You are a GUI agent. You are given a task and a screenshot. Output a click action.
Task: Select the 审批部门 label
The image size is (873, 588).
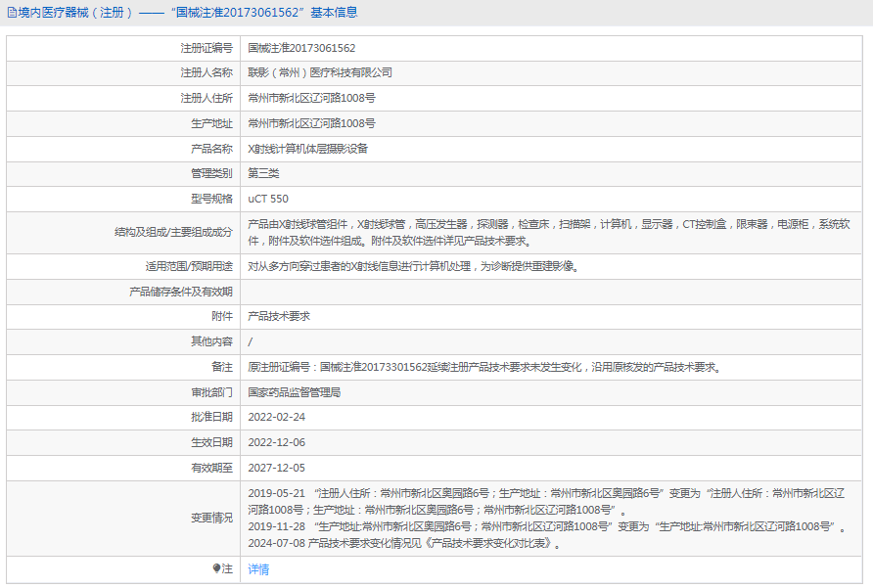[x=211, y=392]
